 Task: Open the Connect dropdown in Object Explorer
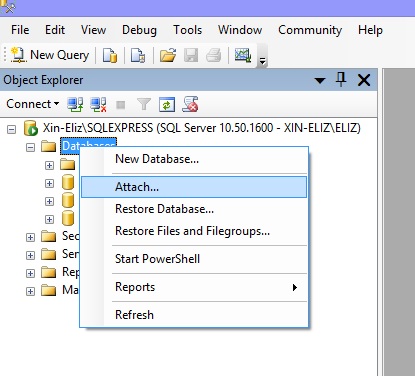33,104
